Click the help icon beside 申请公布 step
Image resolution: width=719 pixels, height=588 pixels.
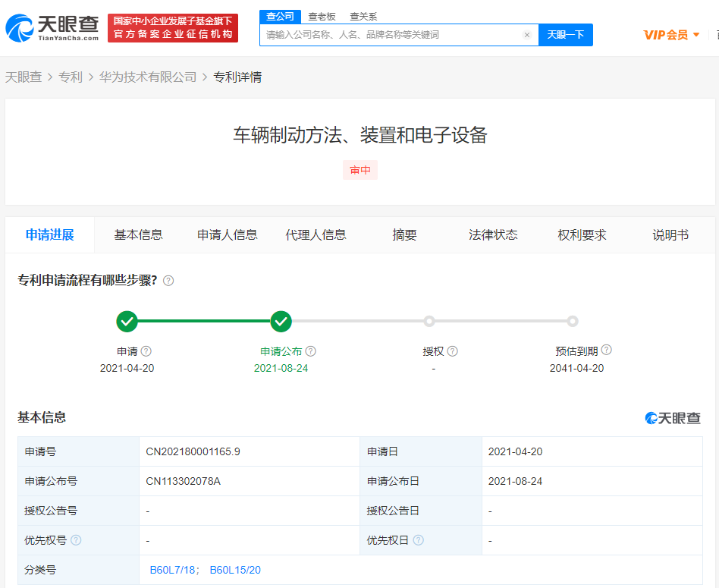pyautogui.click(x=310, y=351)
